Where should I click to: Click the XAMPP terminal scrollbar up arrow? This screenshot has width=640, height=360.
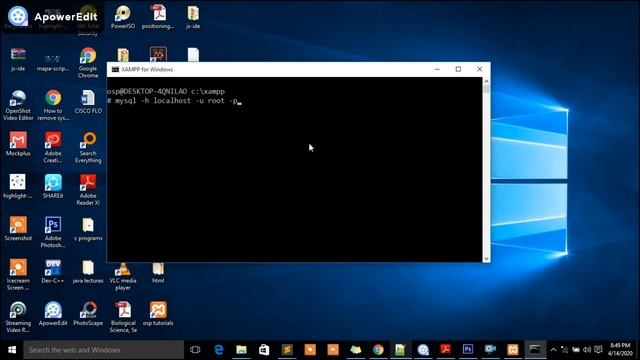pyautogui.click(x=486, y=81)
